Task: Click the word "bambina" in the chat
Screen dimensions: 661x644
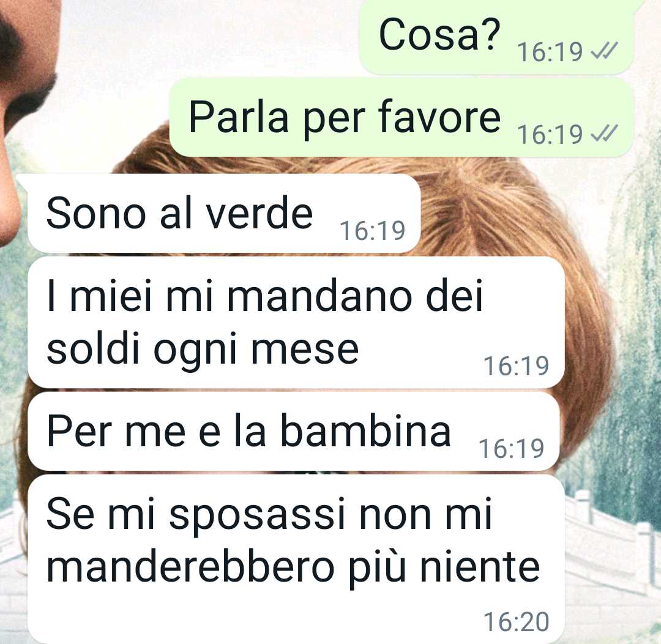Action: pos(365,430)
